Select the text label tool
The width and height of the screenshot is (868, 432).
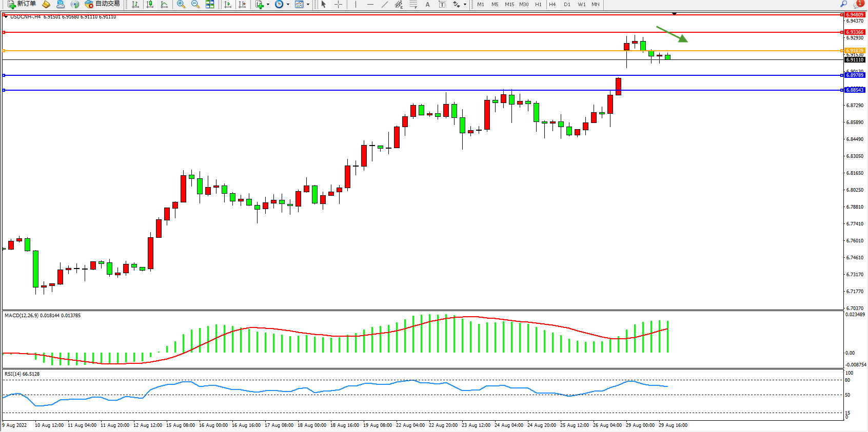(x=427, y=4)
